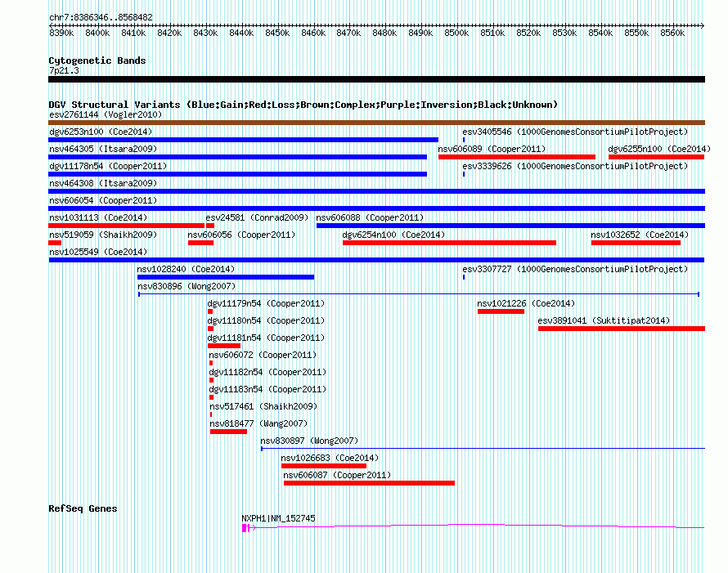The width and height of the screenshot is (728, 573).
Task: Click the red nsv1021226 loss bar
Action: [x=501, y=311]
